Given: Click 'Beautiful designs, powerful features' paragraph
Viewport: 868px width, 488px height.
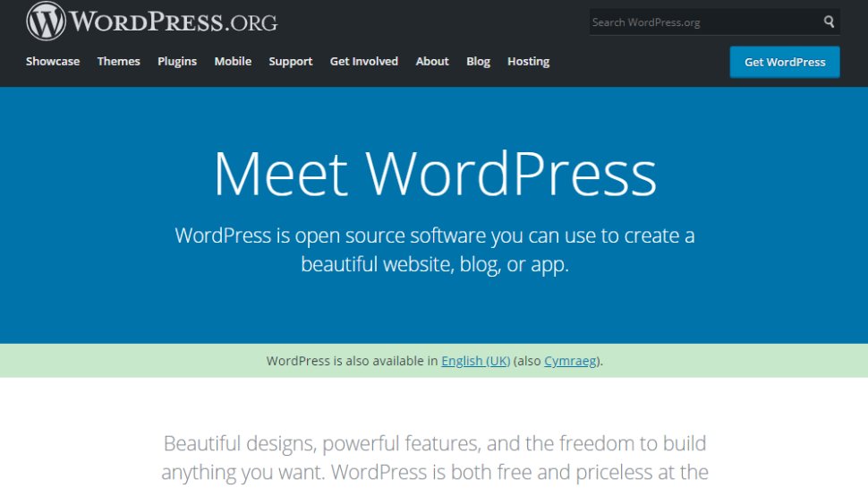Looking at the screenshot, I should (435, 458).
